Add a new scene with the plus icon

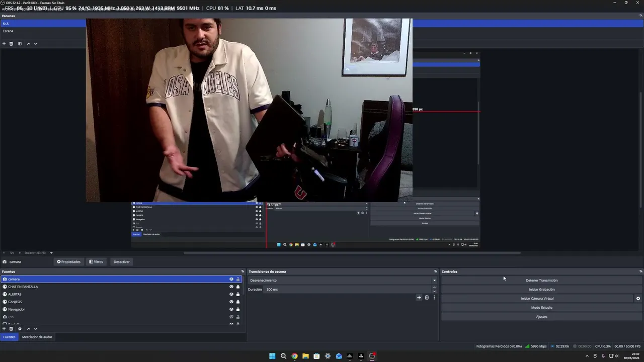point(4,44)
